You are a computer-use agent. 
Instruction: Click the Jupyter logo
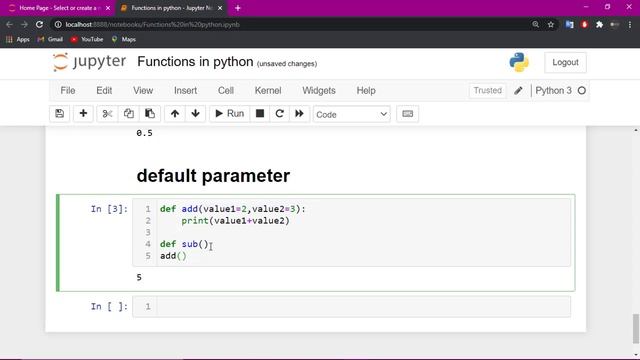coord(89,62)
